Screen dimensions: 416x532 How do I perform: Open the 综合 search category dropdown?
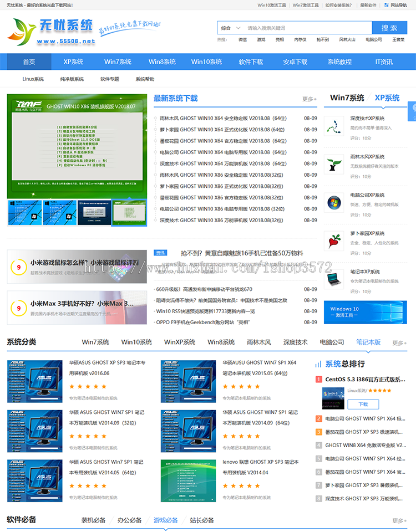coord(231,28)
